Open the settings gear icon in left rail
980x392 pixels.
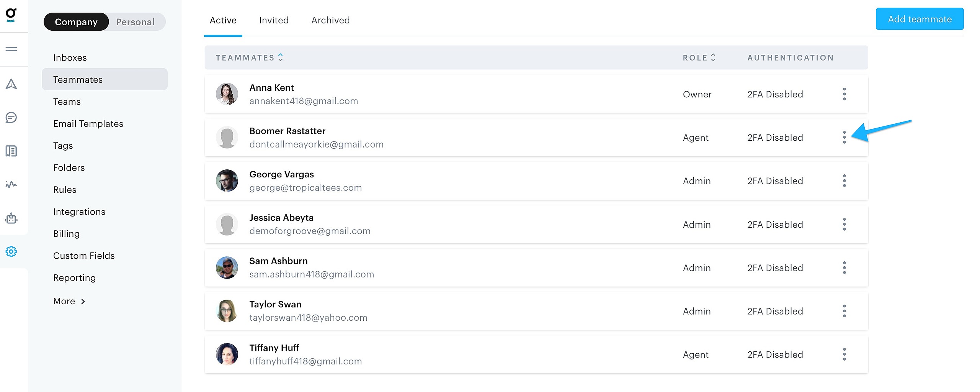click(x=11, y=252)
